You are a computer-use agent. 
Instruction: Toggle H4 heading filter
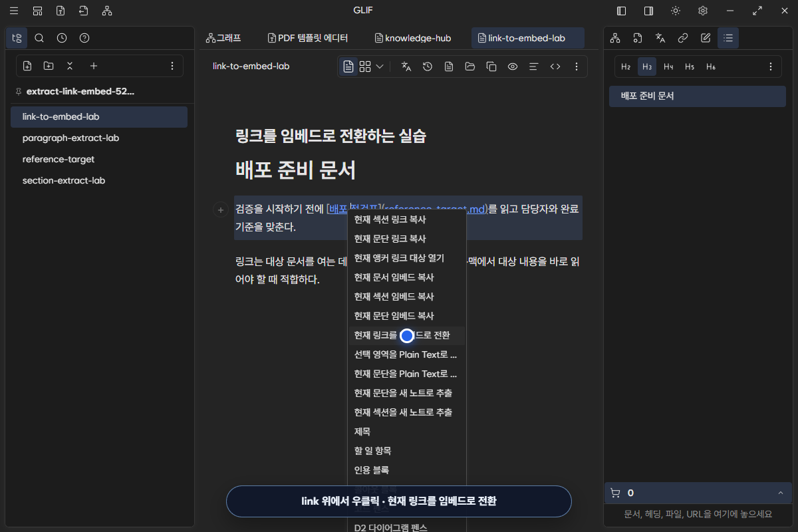point(668,66)
